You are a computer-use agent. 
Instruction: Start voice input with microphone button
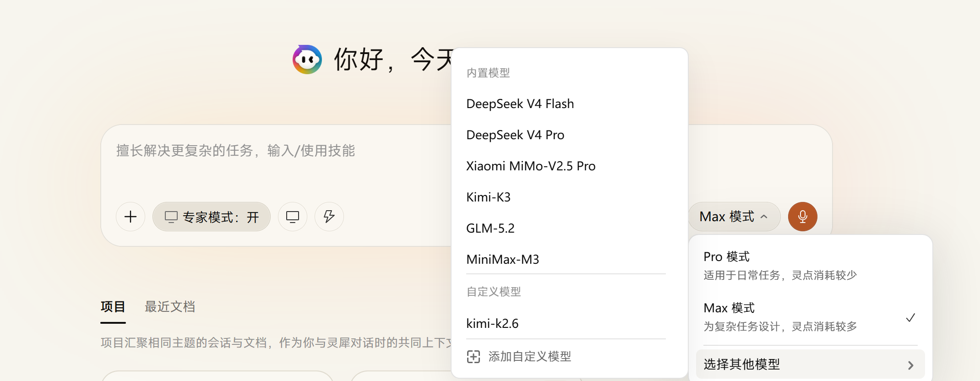803,217
